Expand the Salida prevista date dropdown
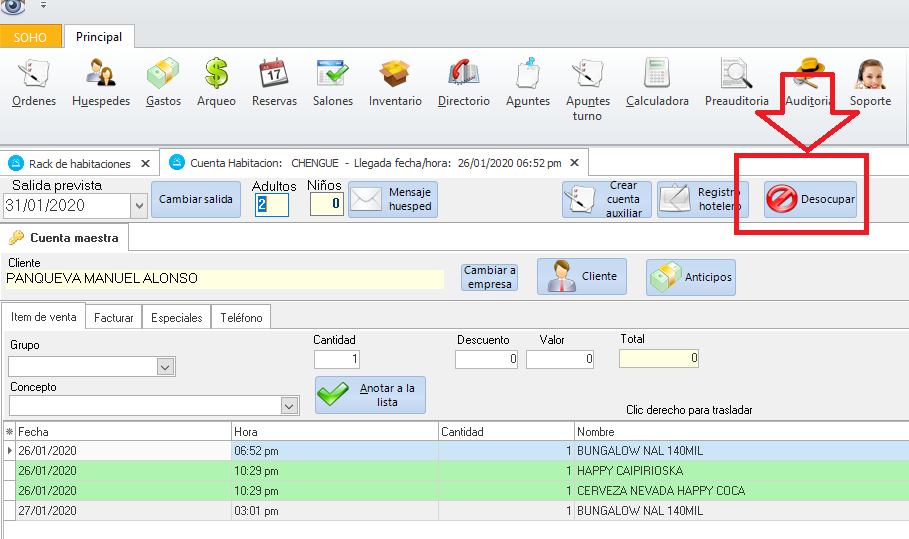This screenshot has width=909, height=539. 138,206
